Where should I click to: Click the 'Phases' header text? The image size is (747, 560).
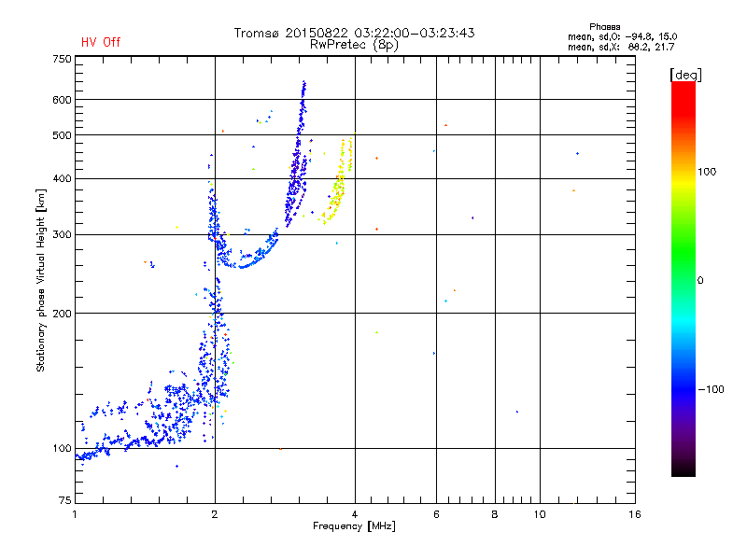(x=604, y=27)
